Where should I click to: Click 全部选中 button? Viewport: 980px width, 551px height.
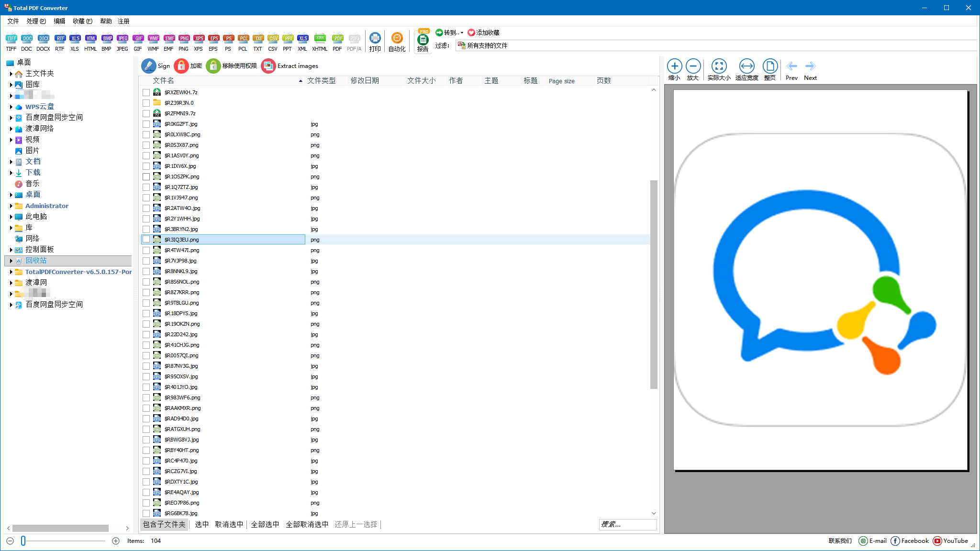265,524
